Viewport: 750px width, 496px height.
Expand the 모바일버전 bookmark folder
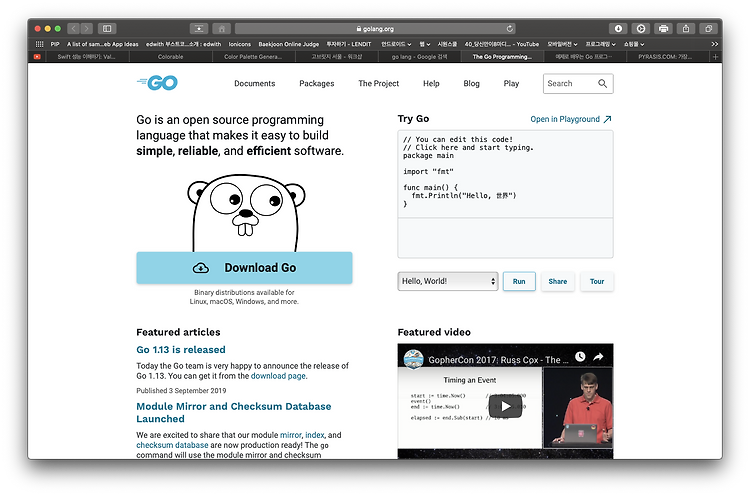click(x=562, y=44)
